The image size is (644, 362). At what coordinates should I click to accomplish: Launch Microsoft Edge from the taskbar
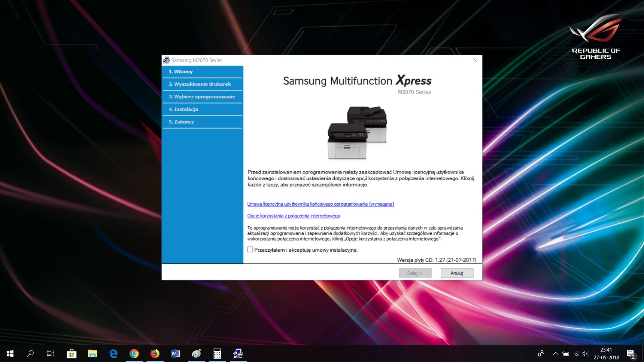(x=113, y=353)
